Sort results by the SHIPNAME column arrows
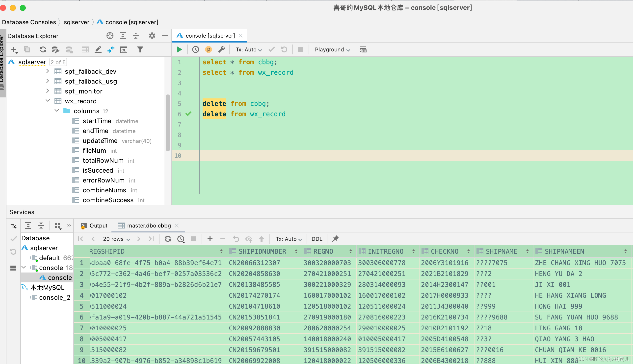Image resolution: width=633 pixels, height=364 pixels. [527, 251]
